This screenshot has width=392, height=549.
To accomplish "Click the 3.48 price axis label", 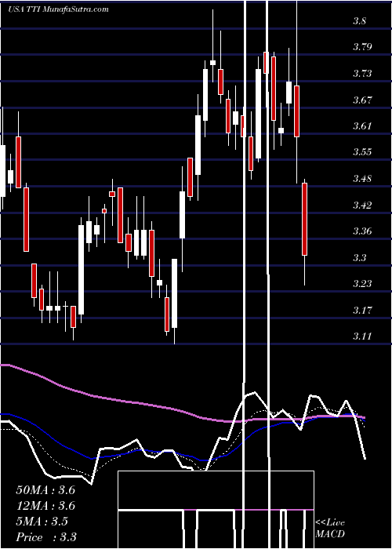I will [362, 179].
